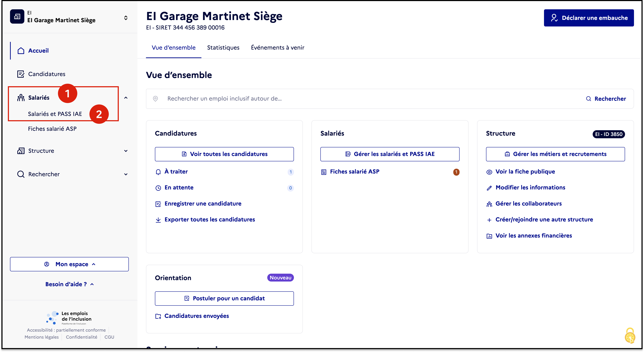The width and height of the screenshot is (644, 352).
Task: Click the Nouveau badge in Orientation
Action: tap(280, 277)
